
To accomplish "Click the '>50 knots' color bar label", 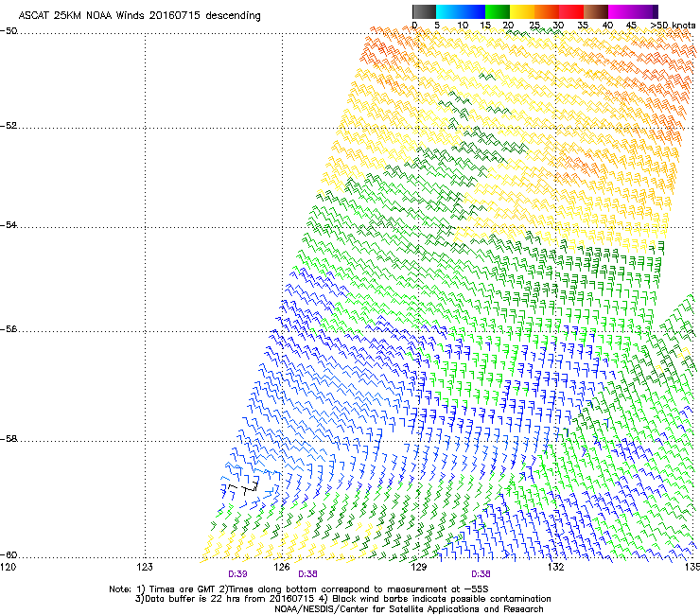I will click(673, 26).
